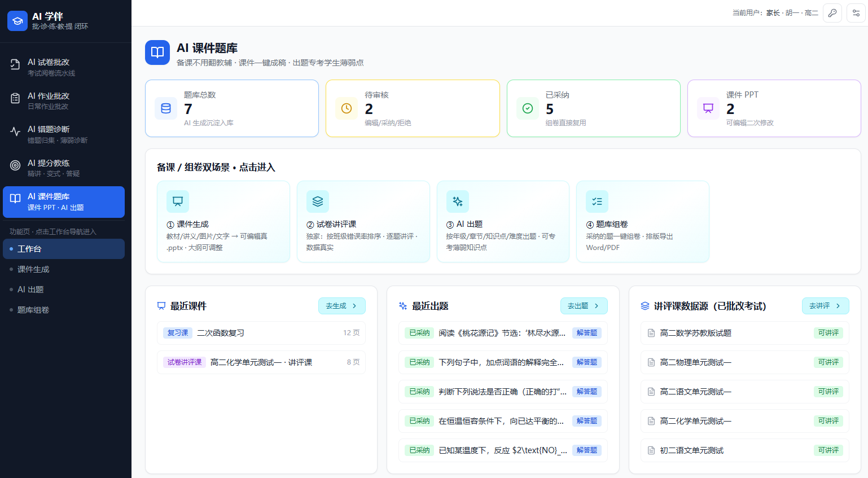Screen dimensions: 868x478
Task: Click the layers icon beside 讲评课数据源 heading
Action: (x=645, y=306)
